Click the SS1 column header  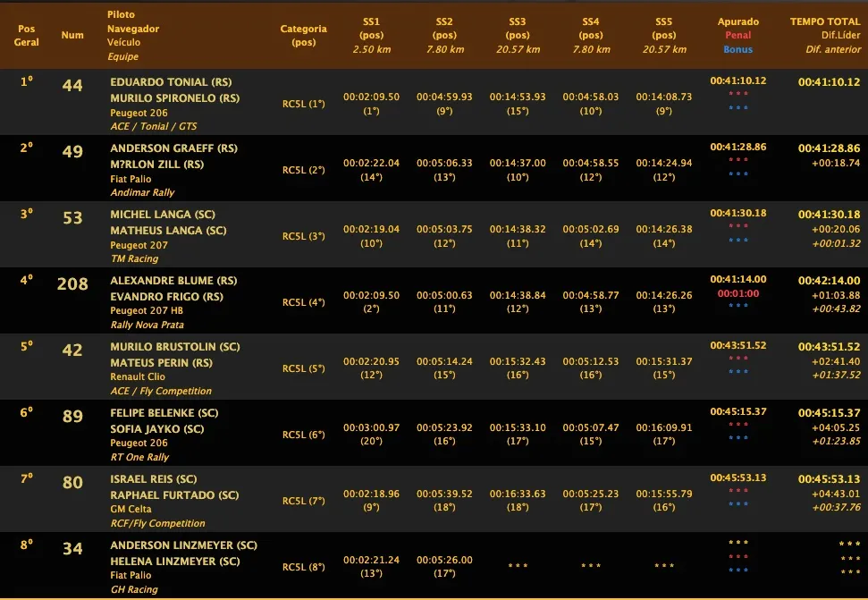point(371,21)
